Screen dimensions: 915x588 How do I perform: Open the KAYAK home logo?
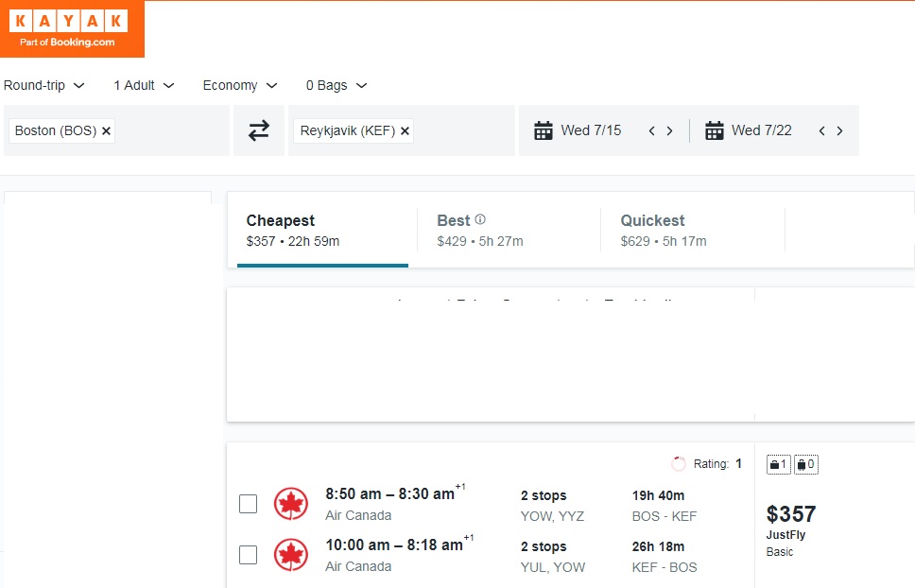(72, 29)
